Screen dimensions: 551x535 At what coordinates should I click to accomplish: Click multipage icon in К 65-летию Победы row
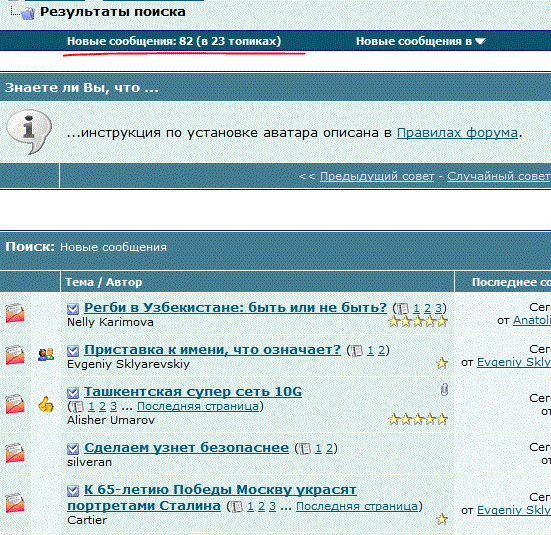tap(237, 507)
